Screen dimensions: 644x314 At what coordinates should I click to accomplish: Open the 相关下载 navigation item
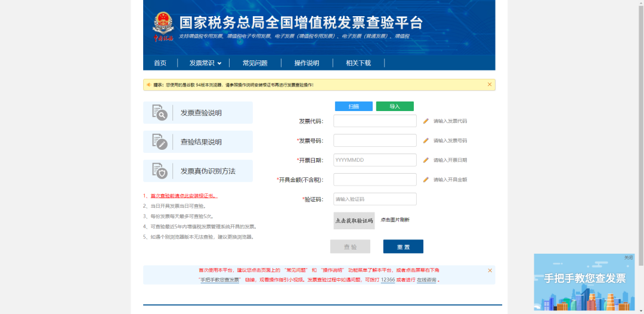pos(358,63)
